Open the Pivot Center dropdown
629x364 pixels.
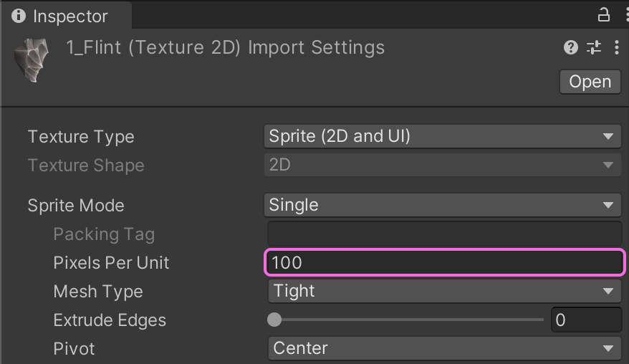444,348
